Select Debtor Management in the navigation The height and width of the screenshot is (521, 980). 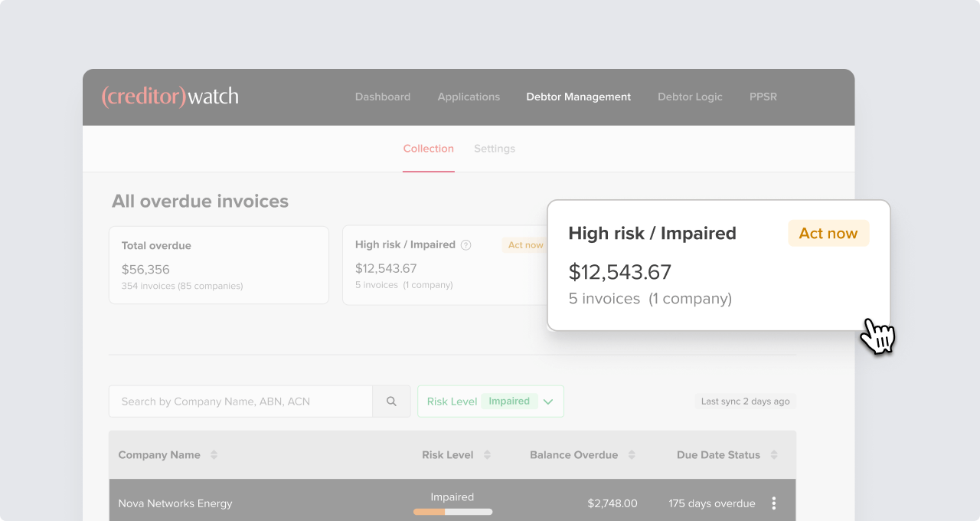point(579,97)
